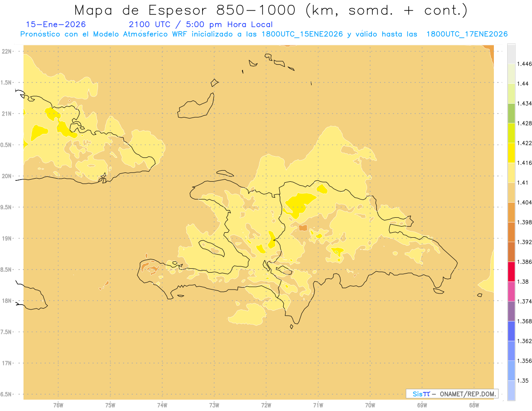Image resolution: width=532 pixels, height=411 pixels.
Task: Click the legend value '1.416'
Action: click(524, 163)
